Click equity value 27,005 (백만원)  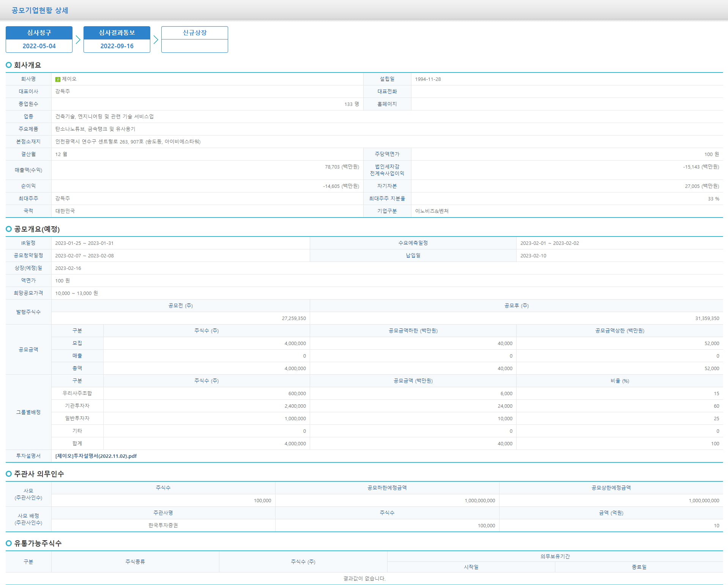click(x=702, y=186)
